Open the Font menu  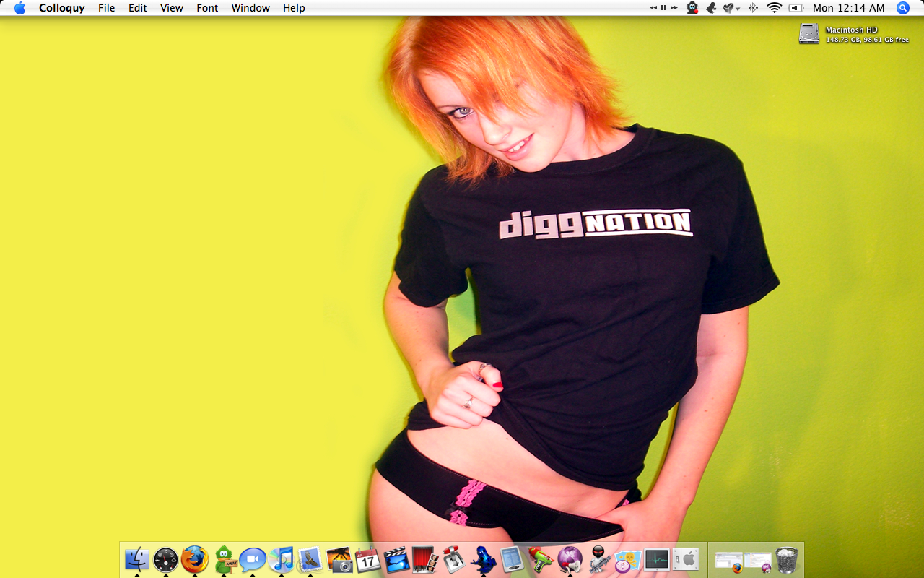point(207,8)
